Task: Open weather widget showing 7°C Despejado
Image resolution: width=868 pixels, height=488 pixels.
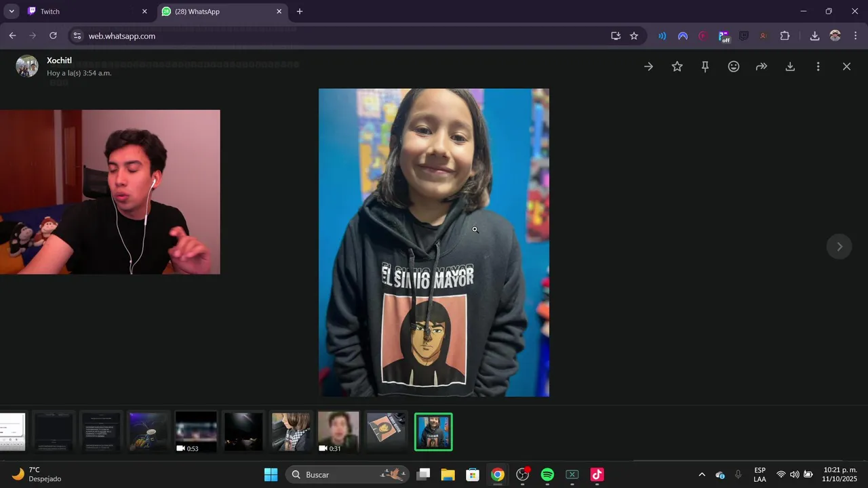Action: pyautogui.click(x=37, y=474)
